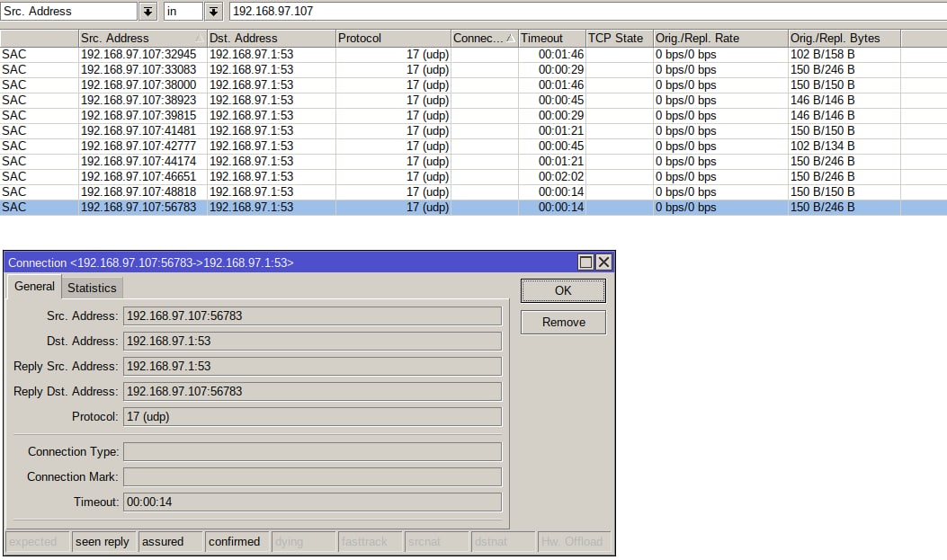Screen dimensions: 947x560
Task: Select row with source 192.168.97.107:32945
Action: (473, 54)
